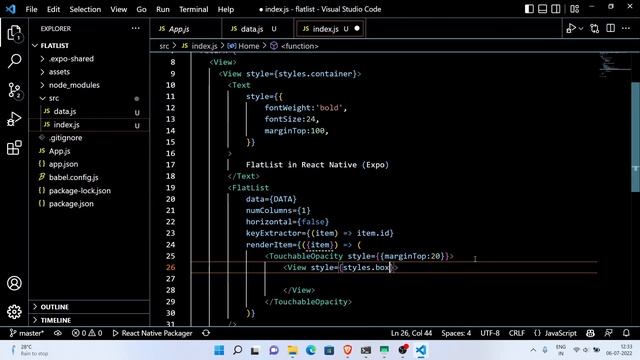
Task: Open the View menu
Action: point(118,9)
